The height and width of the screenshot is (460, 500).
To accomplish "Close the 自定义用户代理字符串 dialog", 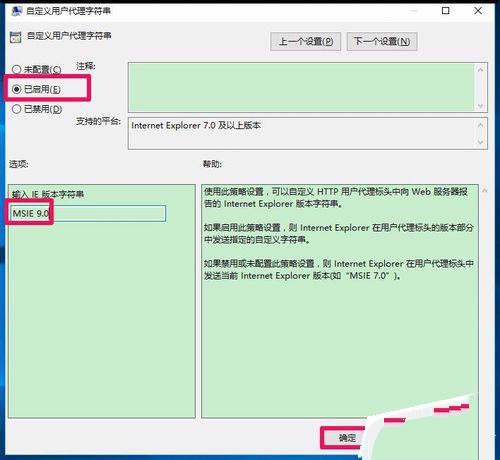I will coord(478,11).
